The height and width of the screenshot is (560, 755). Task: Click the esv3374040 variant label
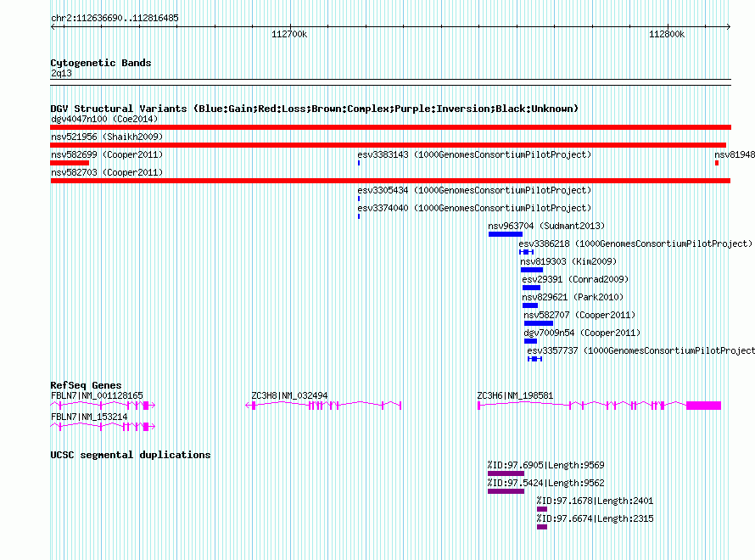coord(474,208)
